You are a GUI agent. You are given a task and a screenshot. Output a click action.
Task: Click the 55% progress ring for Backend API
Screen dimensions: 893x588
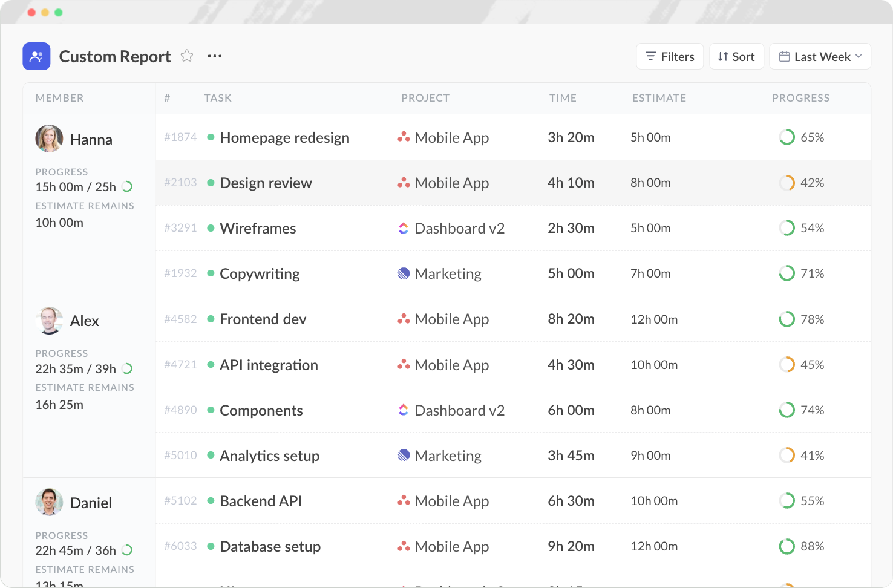click(787, 501)
